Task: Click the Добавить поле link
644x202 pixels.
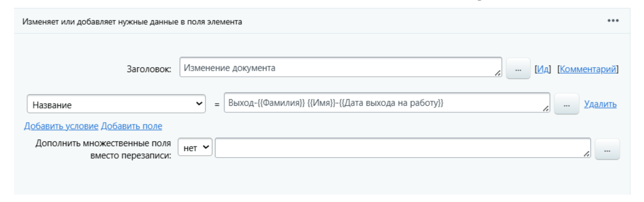Action: [131, 126]
